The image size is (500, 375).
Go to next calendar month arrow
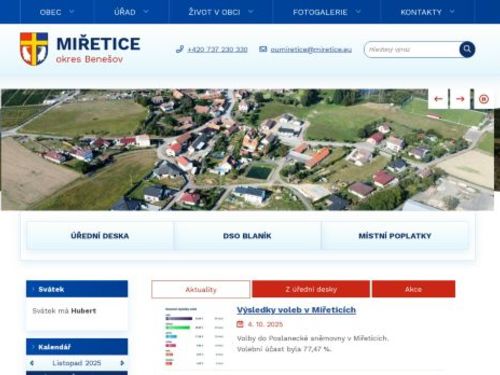pos(122,363)
